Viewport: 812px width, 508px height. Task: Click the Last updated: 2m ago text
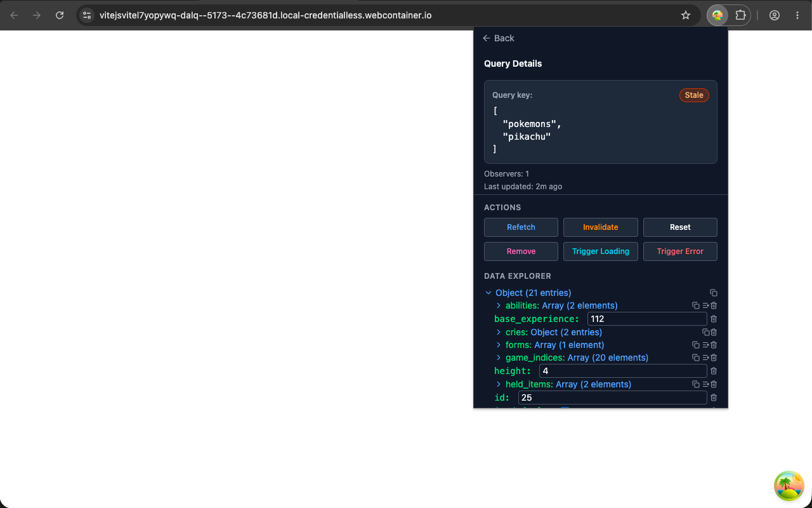pyautogui.click(x=523, y=187)
